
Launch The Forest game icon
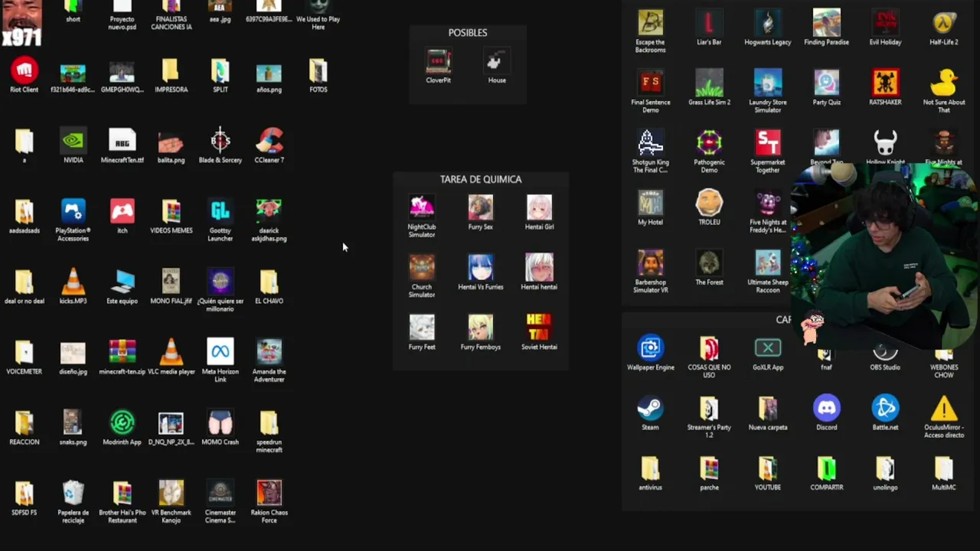[x=709, y=263]
